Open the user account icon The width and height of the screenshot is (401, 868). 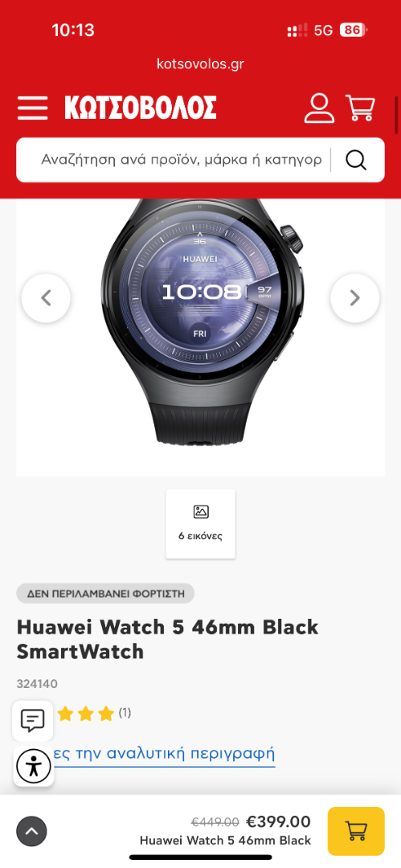coord(319,108)
